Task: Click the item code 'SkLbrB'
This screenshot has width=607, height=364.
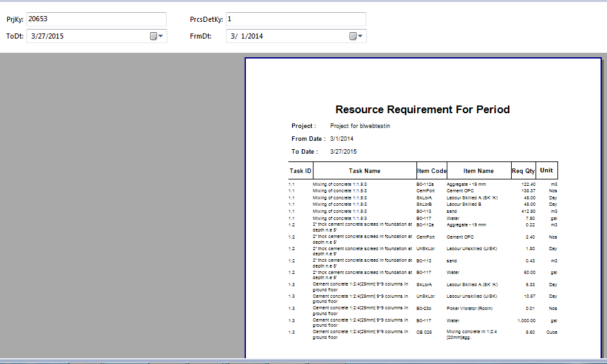Action: (x=424, y=205)
